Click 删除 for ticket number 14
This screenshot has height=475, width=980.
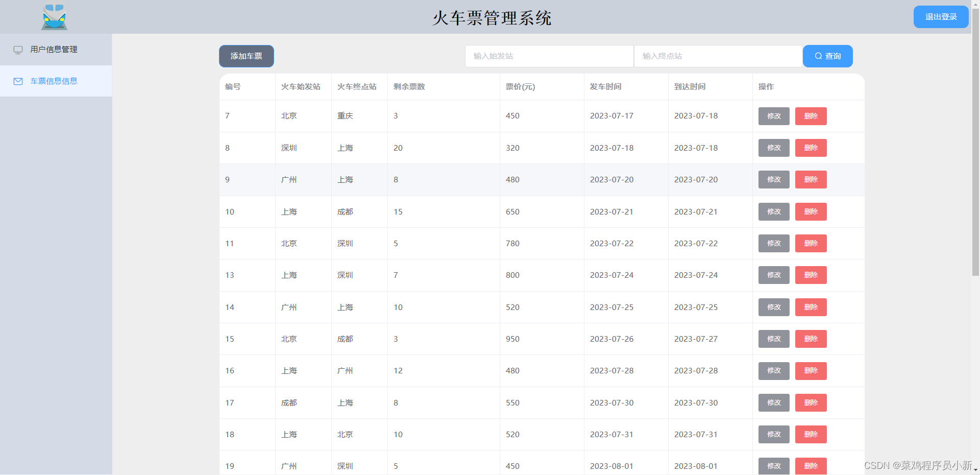tap(811, 307)
